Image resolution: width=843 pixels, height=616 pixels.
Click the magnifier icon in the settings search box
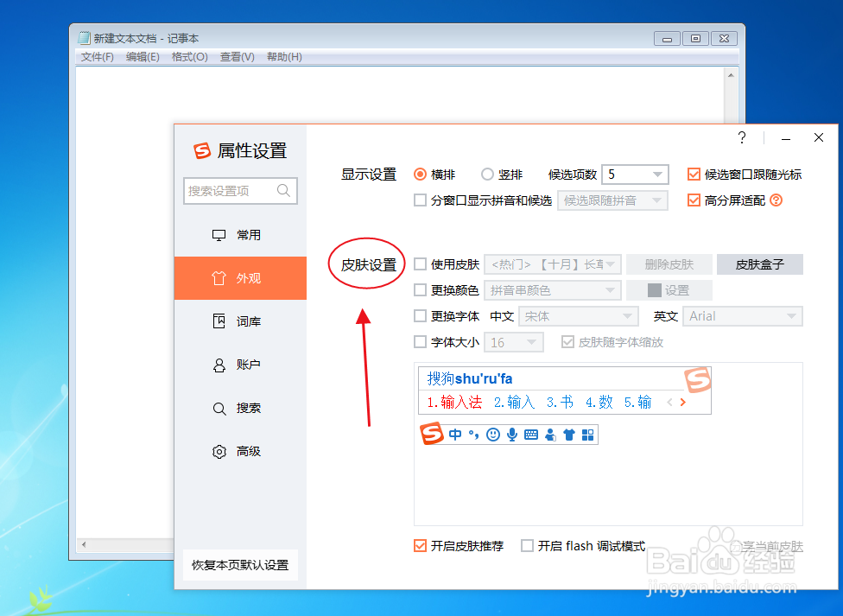click(283, 190)
